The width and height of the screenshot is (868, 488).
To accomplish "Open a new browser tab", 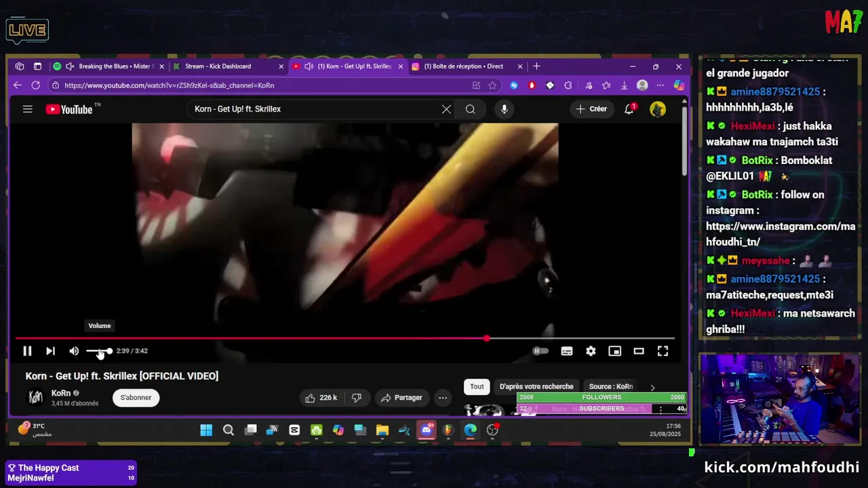I will (536, 66).
